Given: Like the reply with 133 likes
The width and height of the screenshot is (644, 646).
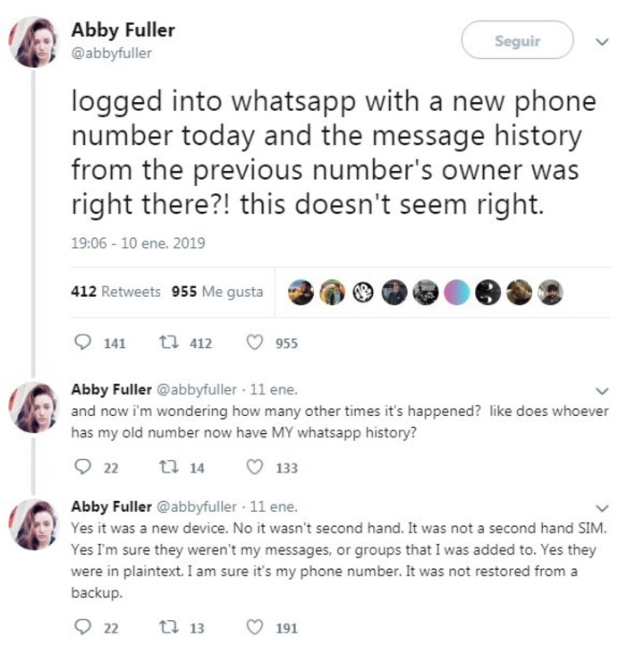Looking at the screenshot, I should (255, 467).
